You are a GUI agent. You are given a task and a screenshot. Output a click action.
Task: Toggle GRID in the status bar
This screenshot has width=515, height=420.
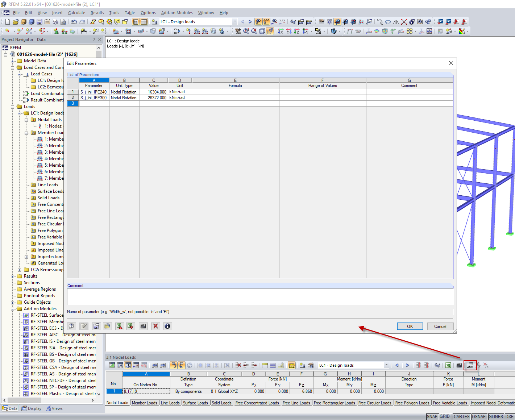445,416
